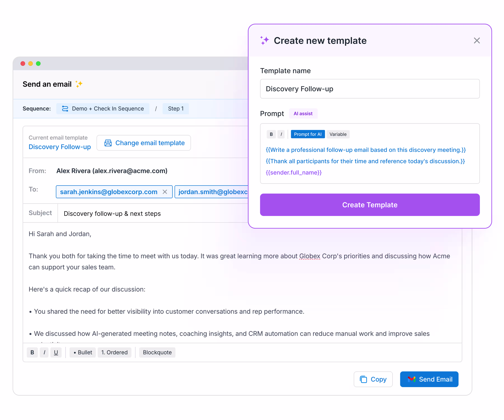Image resolution: width=504 pixels, height=420 pixels.
Task: Click 'Here's a quick recap of our discussion:' line
Action: [x=87, y=289]
